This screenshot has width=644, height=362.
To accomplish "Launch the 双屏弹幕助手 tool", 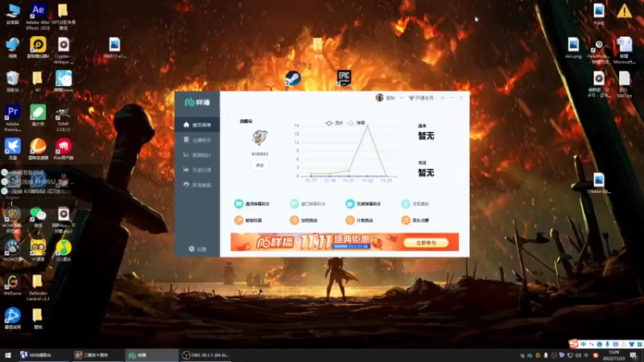I will (x=364, y=204).
